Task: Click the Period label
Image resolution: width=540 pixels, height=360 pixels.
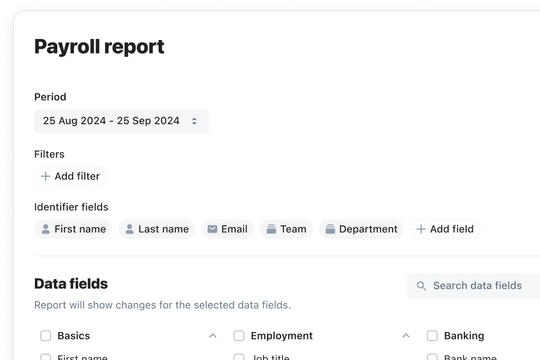Action: (x=50, y=97)
